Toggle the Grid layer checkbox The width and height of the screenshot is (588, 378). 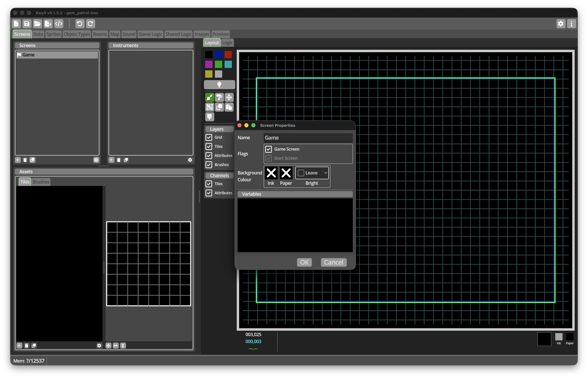coord(209,137)
